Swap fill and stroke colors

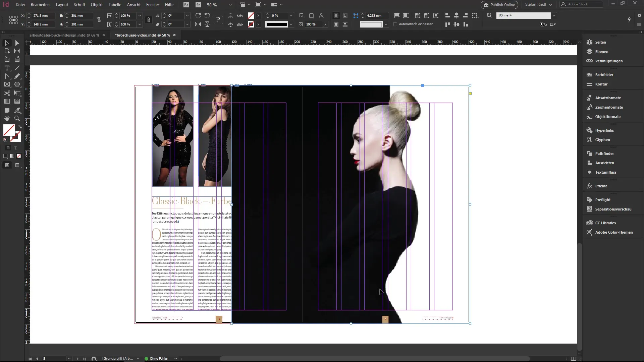(20, 127)
